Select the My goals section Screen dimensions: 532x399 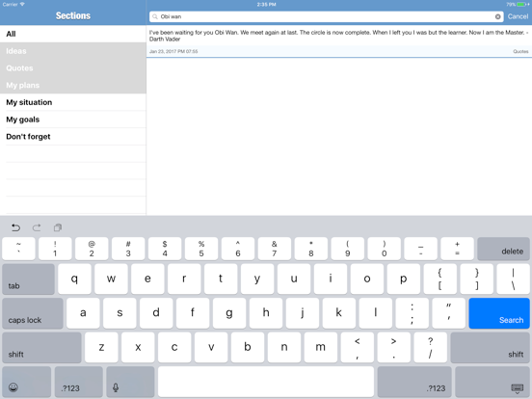pyautogui.click(x=73, y=120)
